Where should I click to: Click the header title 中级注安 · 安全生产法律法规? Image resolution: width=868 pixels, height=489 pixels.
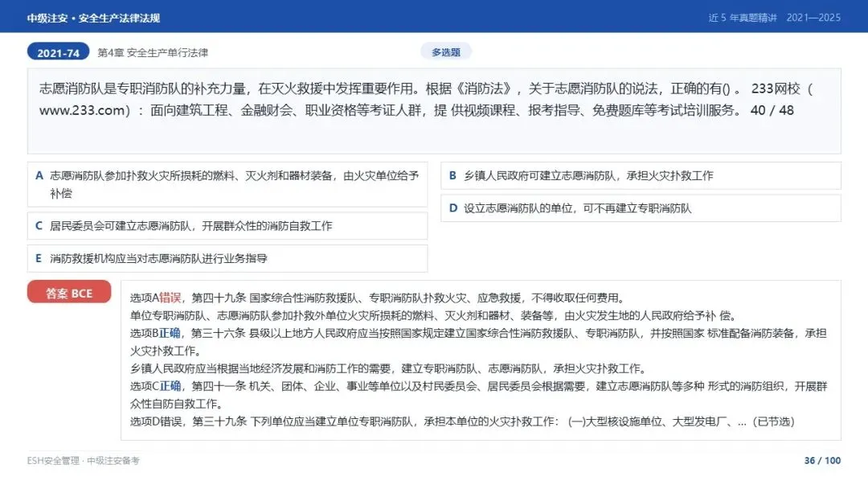point(93,18)
